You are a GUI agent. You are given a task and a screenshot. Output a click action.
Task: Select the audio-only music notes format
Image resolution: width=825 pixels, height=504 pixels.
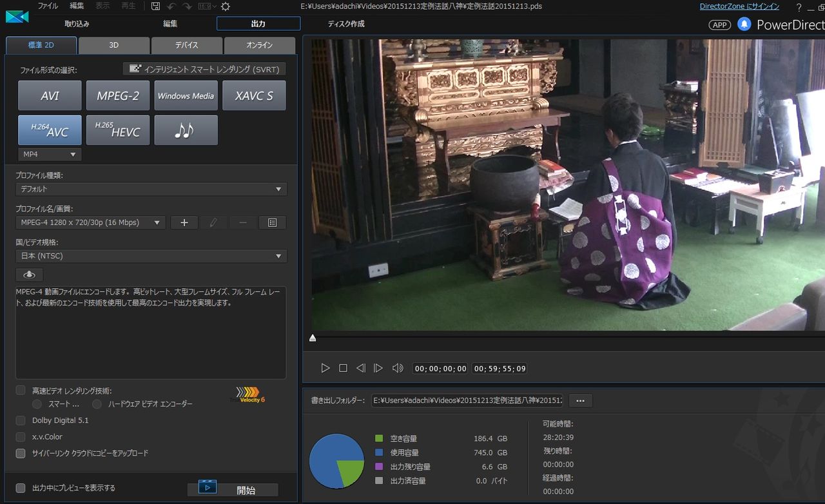186,130
